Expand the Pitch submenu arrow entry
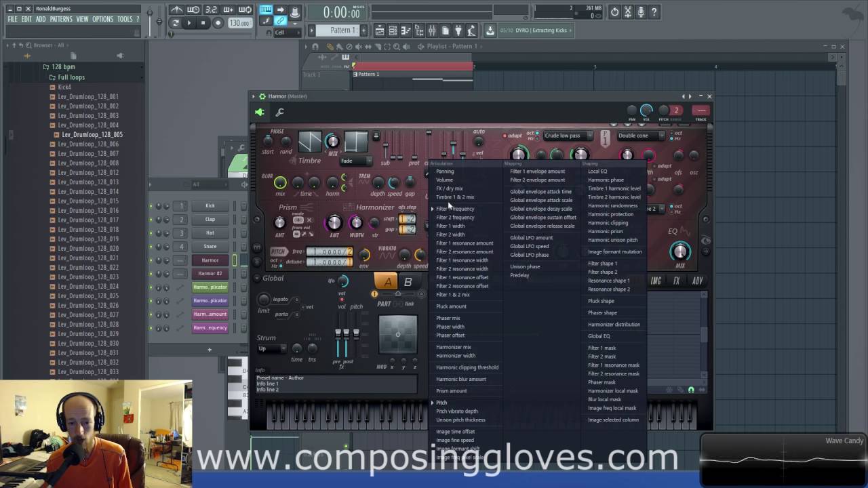 (x=441, y=403)
